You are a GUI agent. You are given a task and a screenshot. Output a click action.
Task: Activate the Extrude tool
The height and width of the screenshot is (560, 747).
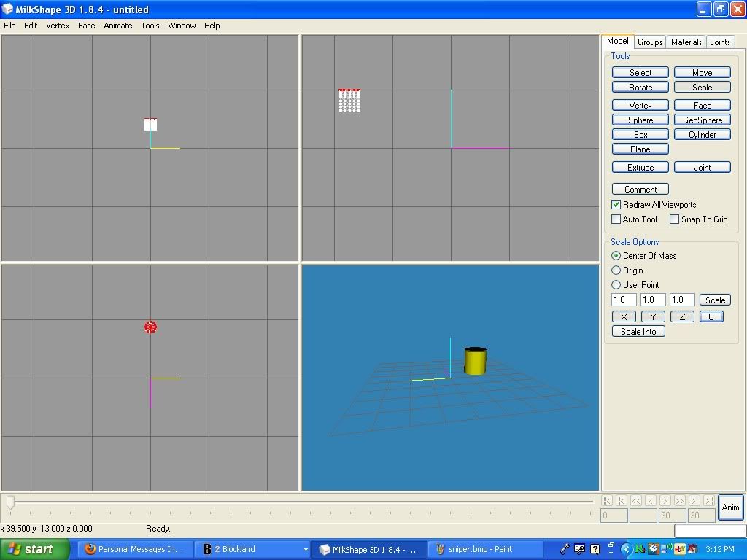(x=640, y=168)
